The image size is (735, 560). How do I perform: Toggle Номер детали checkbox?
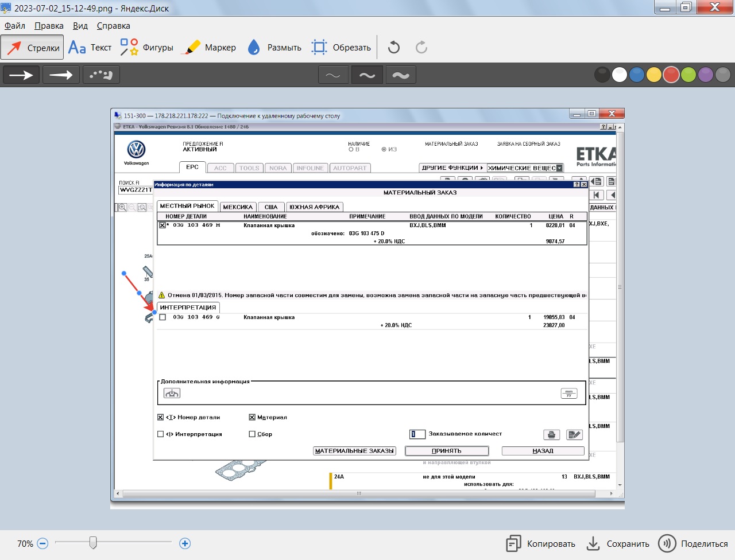[x=160, y=417]
